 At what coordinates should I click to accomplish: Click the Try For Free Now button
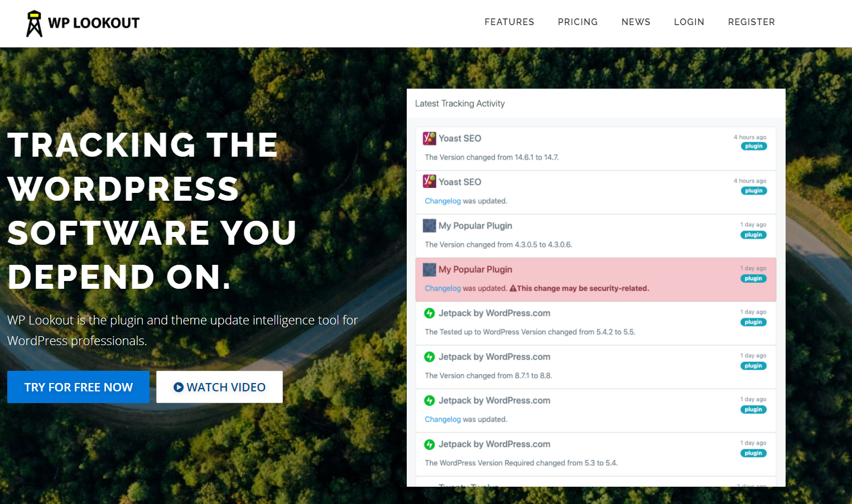coord(78,387)
